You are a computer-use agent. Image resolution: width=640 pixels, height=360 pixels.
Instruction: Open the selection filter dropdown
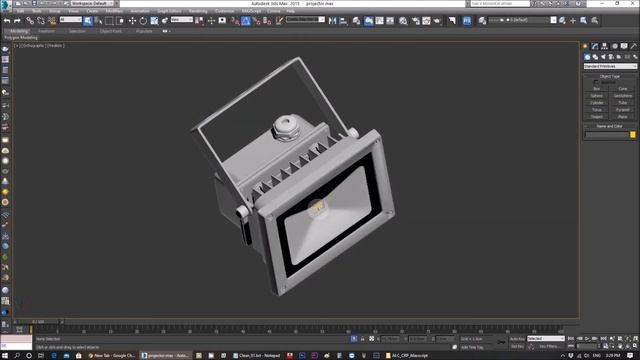pyautogui.click(x=71, y=20)
